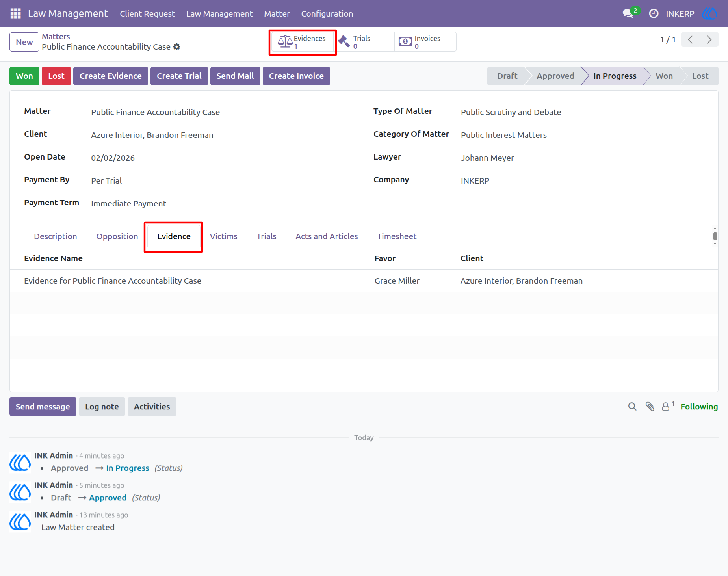Click Log note button
The image size is (728, 576).
coord(102,407)
